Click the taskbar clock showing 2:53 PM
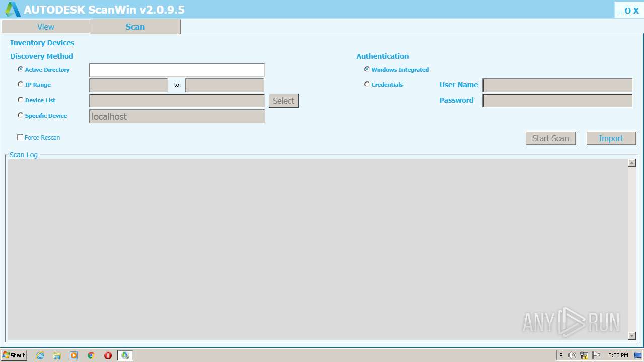Screen dimensions: 644x362 click(618, 355)
